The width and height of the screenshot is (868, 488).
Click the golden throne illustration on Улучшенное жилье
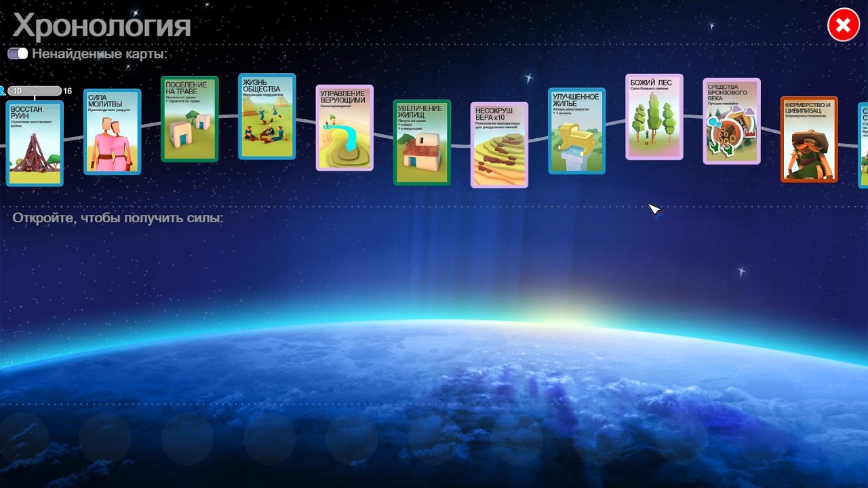coord(574,139)
